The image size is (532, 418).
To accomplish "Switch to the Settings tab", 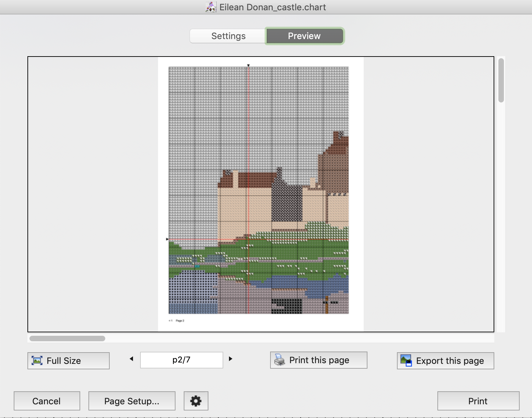I will [228, 36].
